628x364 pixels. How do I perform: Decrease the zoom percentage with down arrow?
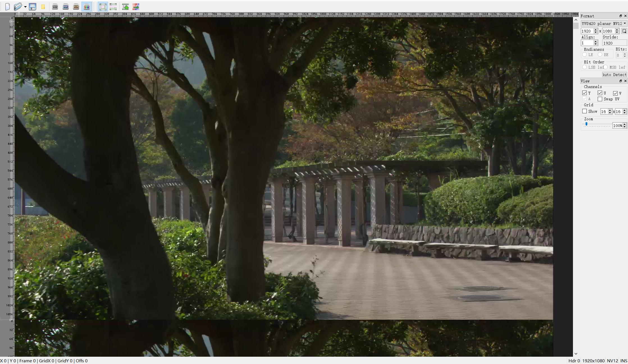[x=625, y=127]
